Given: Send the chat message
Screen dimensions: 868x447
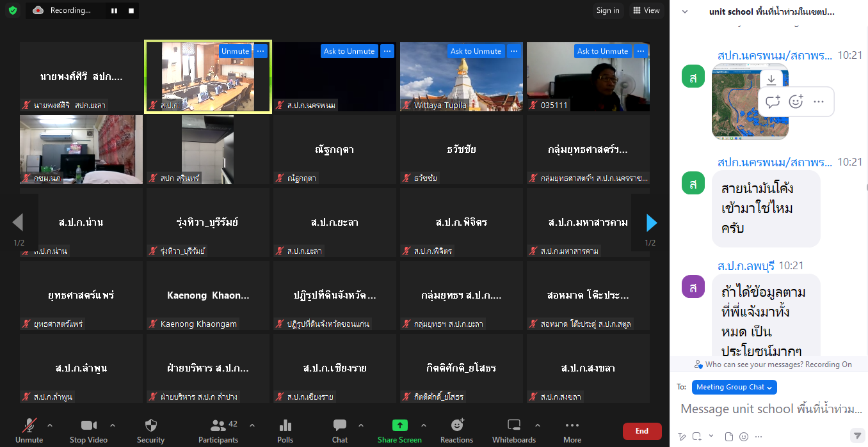Looking at the screenshot, I should click(858, 435).
